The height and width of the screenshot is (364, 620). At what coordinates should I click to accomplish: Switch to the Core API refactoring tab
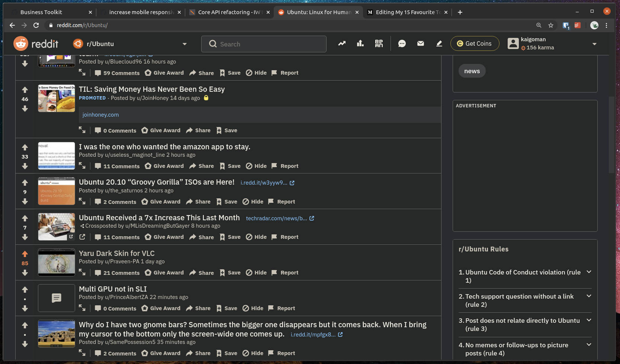229,12
